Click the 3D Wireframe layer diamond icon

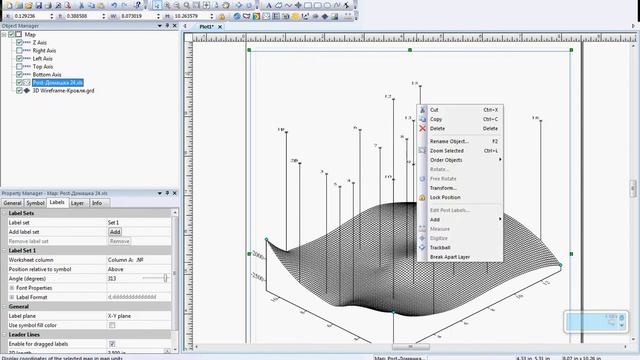point(27,91)
